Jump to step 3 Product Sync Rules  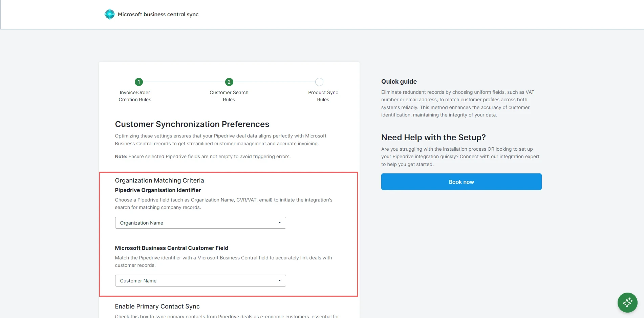(319, 82)
